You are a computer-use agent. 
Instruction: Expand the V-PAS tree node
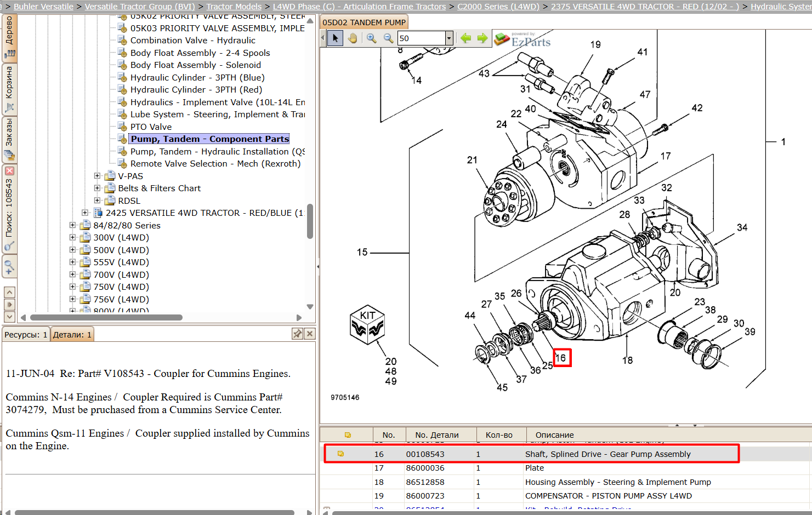coord(97,176)
